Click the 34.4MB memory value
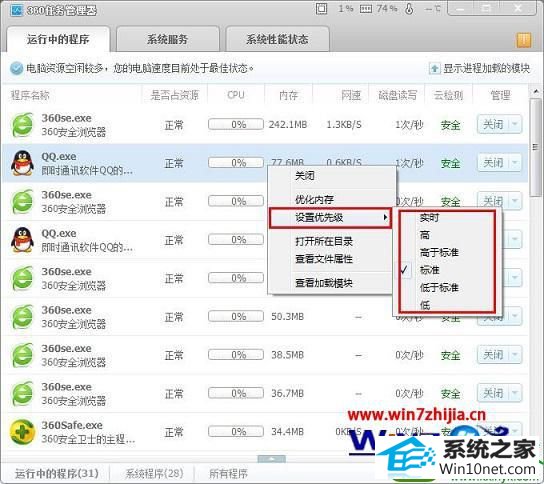Screen dimensions: 544x484 (288, 432)
